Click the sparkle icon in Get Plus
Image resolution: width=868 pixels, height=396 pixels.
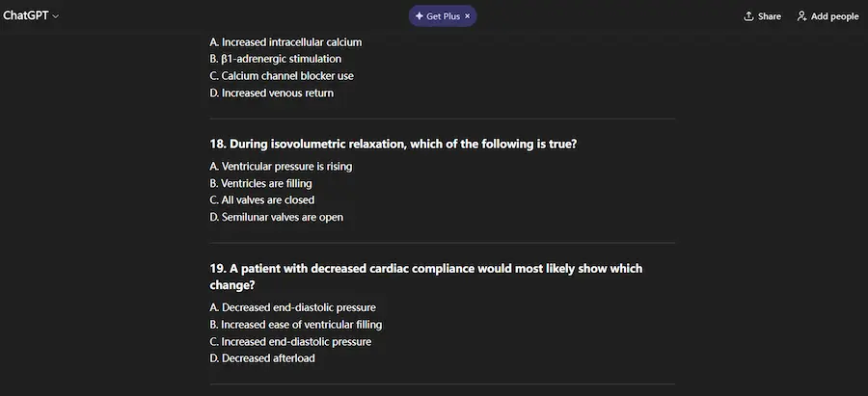pos(420,16)
